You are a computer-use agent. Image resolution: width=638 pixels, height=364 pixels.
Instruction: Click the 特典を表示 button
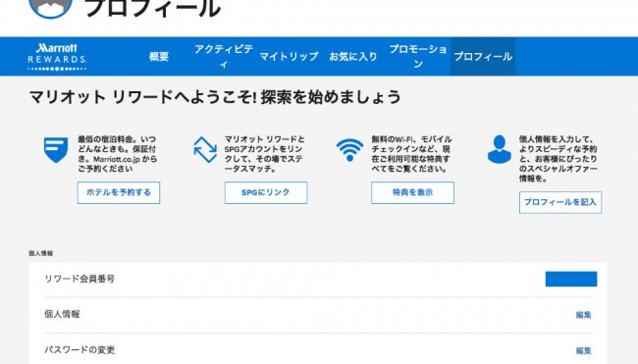[x=412, y=192]
